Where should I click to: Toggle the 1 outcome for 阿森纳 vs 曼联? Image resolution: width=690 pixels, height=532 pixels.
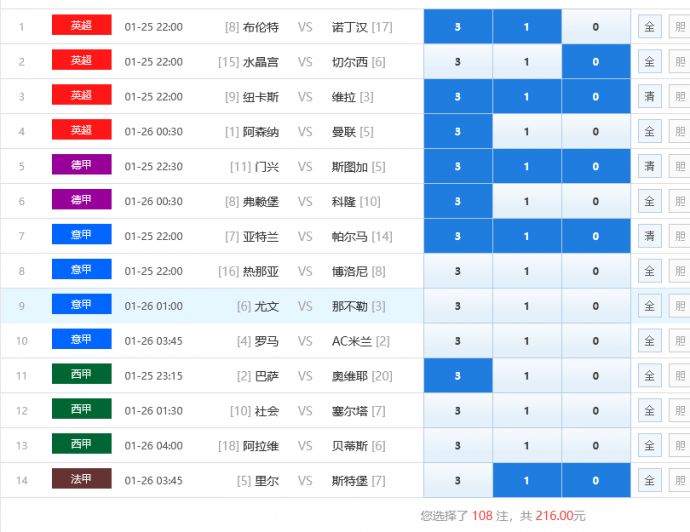click(x=527, y=131)
